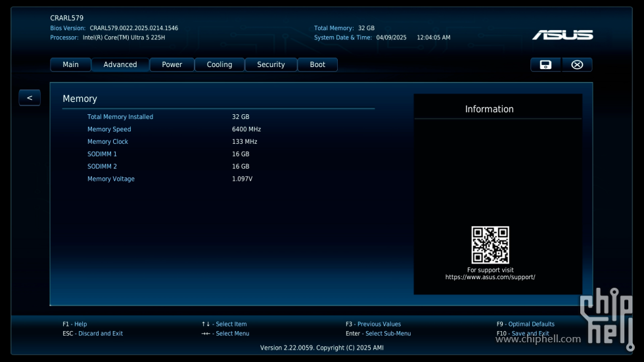Viewport: 644px width, 362px height.
Task: Go back using the '<' arrow button
Action: tap(30, 98)
